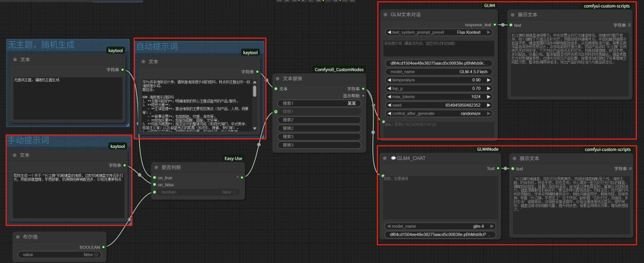Select next text_system_prompt_preset with the right arrow
Viewport: 644px width, 263px height.
point(489,32)
